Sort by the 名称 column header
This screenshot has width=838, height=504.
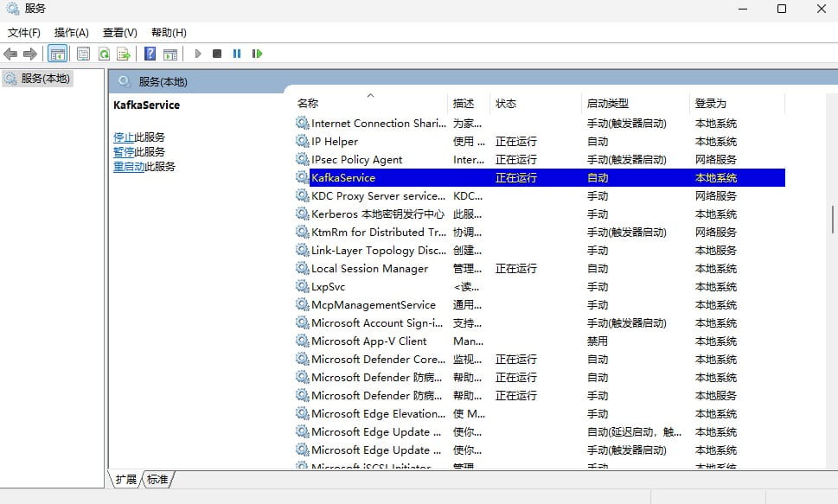coord(371,103)
